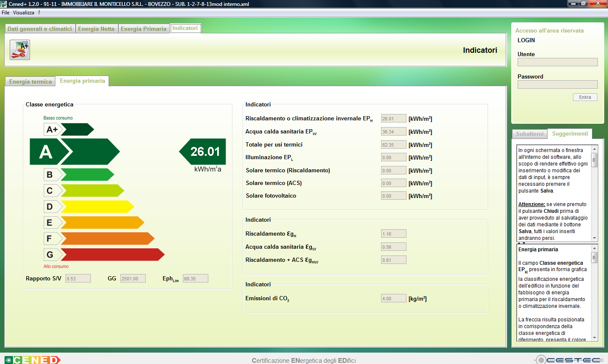Screen dimensions: 608x364
Task: Switch to Energia Netta tab
Action: tap(96, 29)
